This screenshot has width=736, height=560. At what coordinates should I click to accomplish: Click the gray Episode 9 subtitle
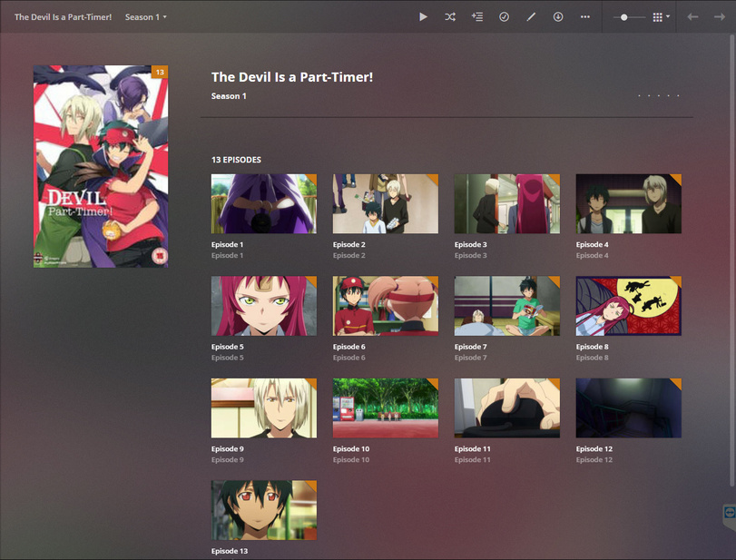tap(227, 459)
